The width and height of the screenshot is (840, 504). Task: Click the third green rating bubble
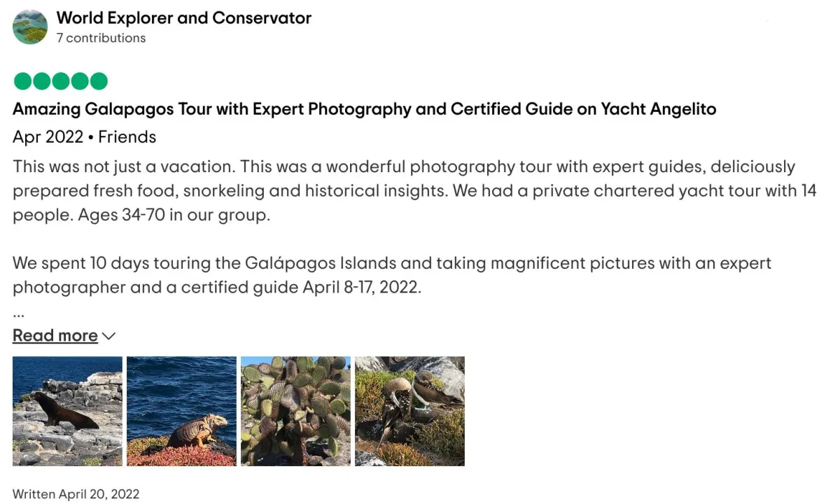coord(61,81)
